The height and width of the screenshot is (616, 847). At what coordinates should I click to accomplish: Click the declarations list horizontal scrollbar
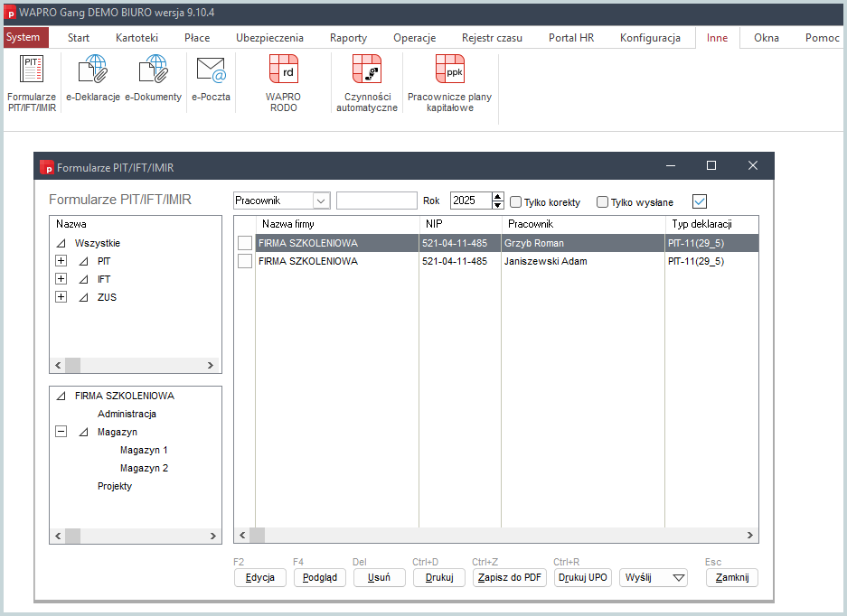point(497,536)
